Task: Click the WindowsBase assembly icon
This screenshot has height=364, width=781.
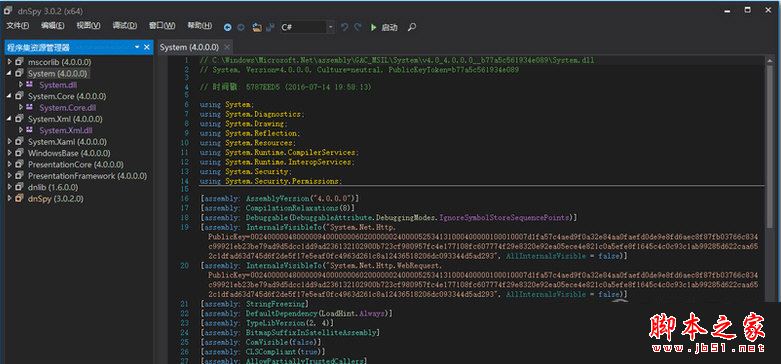Action: (19, 153)
